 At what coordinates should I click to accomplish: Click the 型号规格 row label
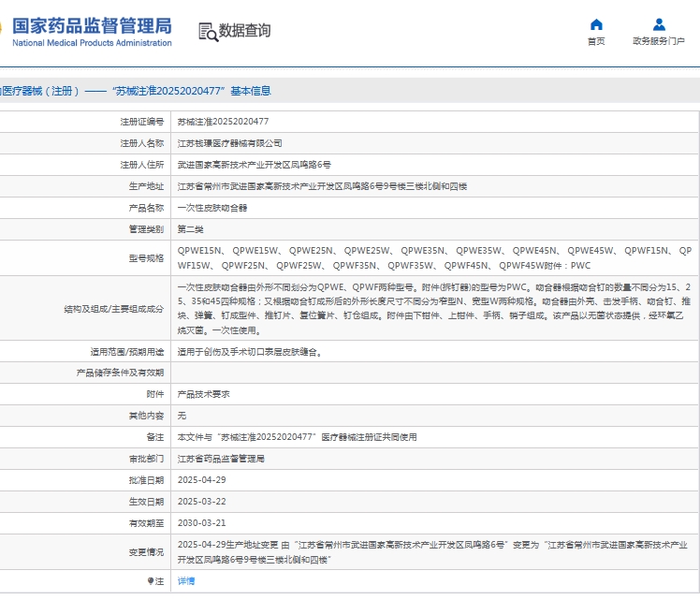pyautogui.click(x=146, y=258)
